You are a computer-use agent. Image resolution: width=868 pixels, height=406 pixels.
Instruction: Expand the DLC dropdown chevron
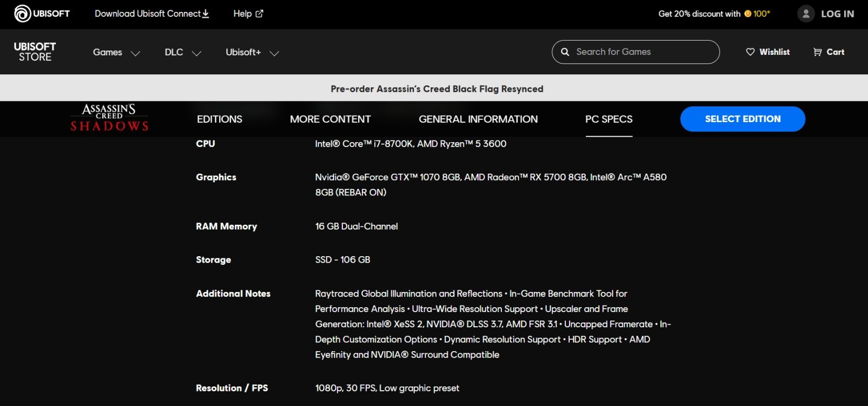(197, 53)
